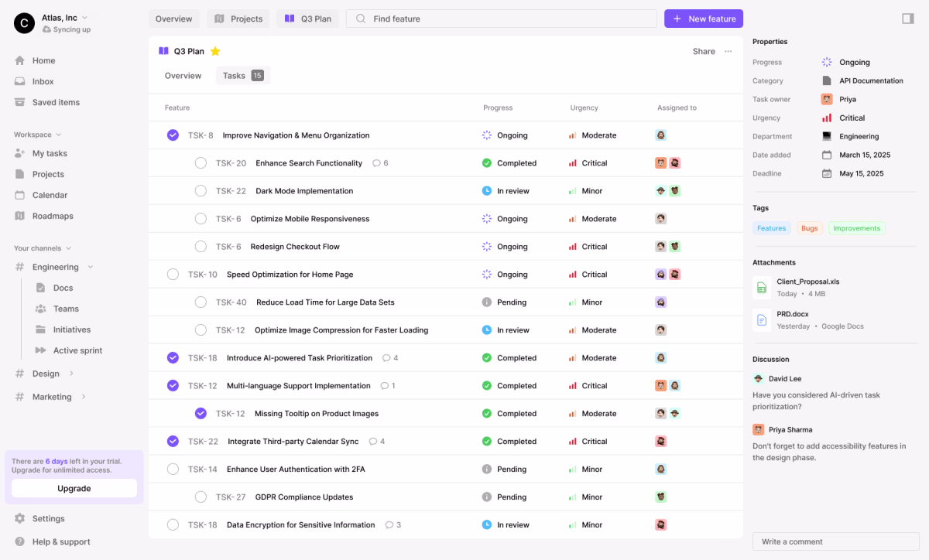
Task: Collapse the Engineering channel
Action: (x=91, y=267)
